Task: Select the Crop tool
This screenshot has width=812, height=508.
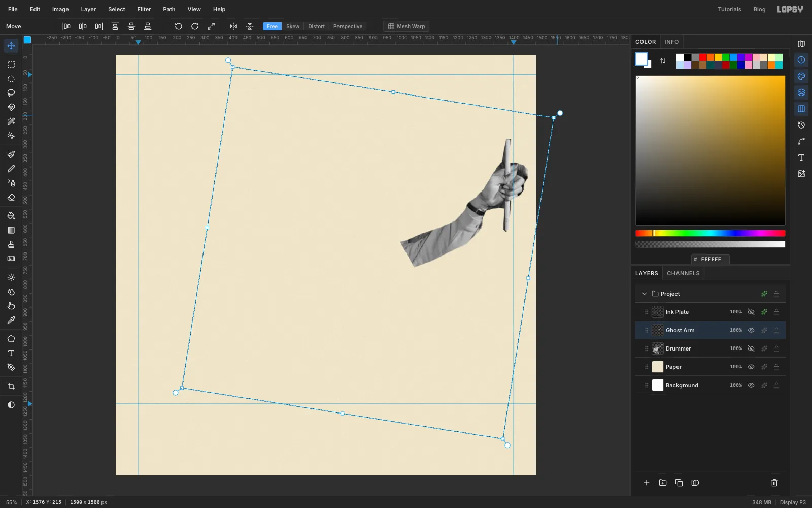Action: (11, 386)
